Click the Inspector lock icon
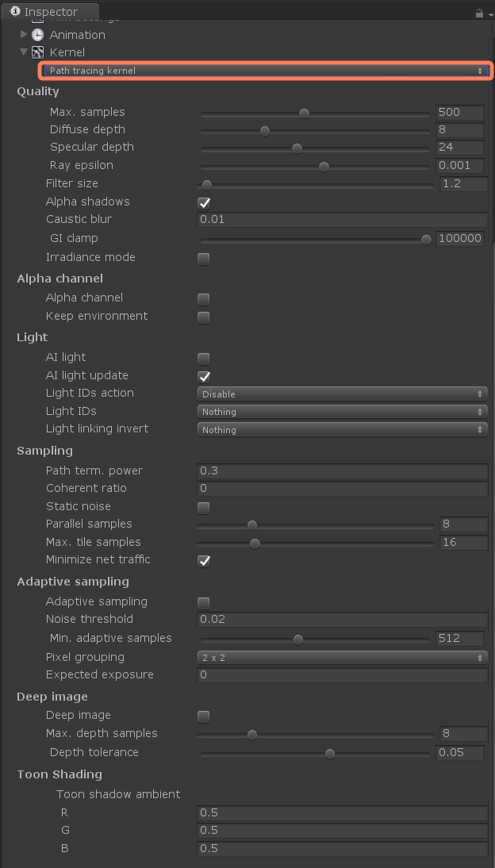Image resolution: width=495 pixels, height=868 pixels. pos(478,13)
